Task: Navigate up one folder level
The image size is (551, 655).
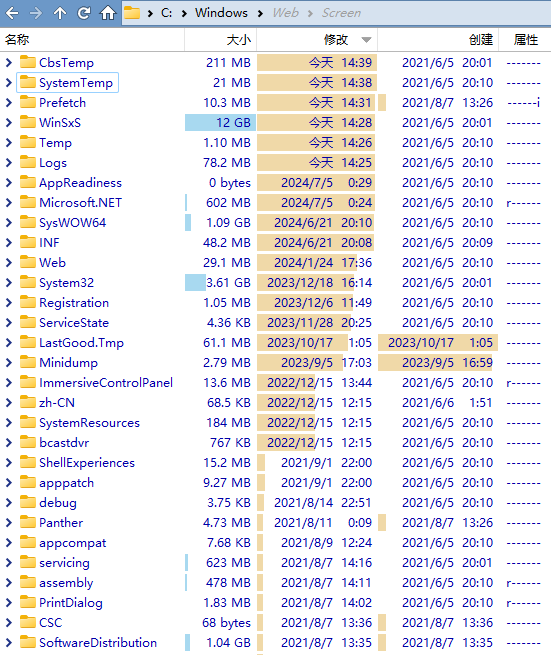Action: [x=60, y=13]
